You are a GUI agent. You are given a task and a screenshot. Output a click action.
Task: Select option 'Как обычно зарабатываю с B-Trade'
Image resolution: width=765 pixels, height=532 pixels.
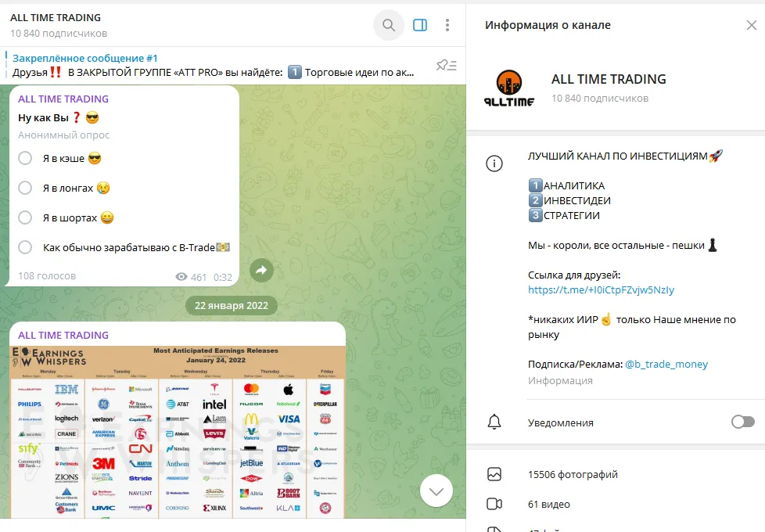click(25, 247)
